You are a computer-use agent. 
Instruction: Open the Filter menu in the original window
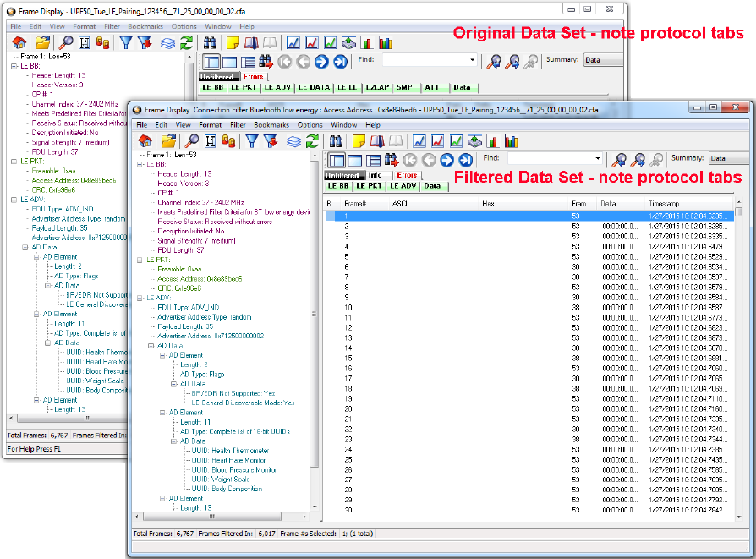(112, 26)
